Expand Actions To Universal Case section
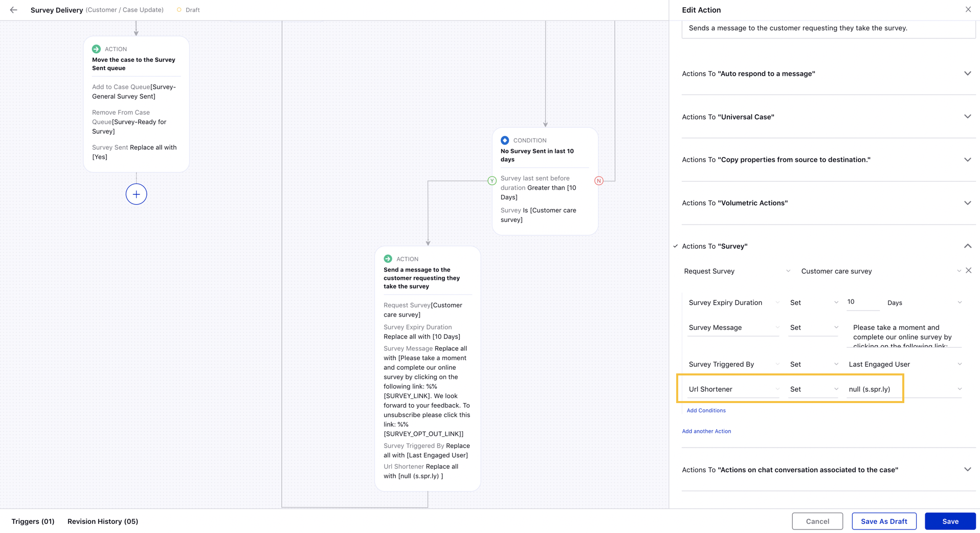The height and width of the screenshot is (533, 980). 967,117
